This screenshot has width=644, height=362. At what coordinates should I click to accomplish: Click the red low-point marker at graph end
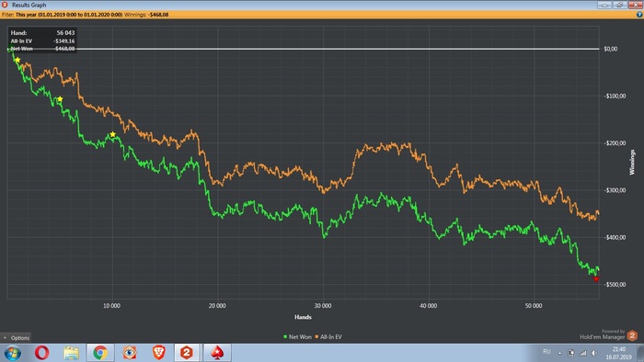596,279
